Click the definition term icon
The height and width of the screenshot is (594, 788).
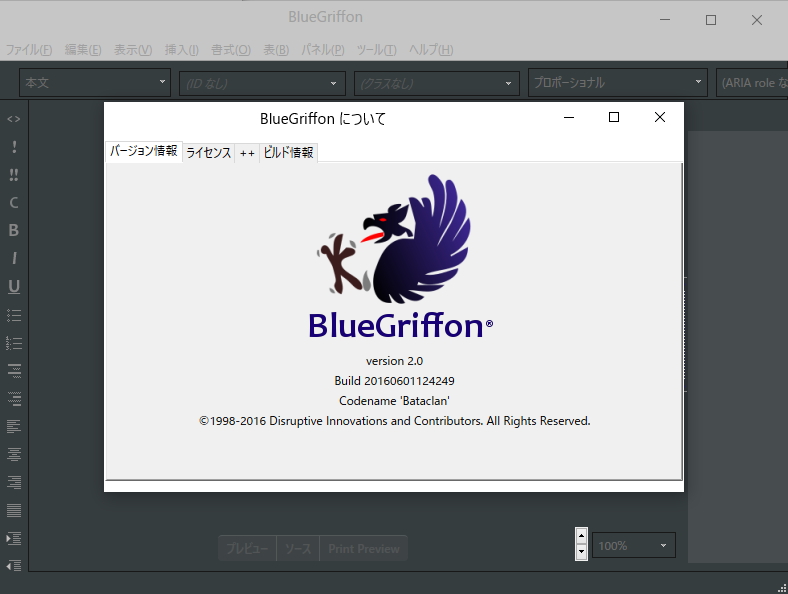click(x=14, y=371)
